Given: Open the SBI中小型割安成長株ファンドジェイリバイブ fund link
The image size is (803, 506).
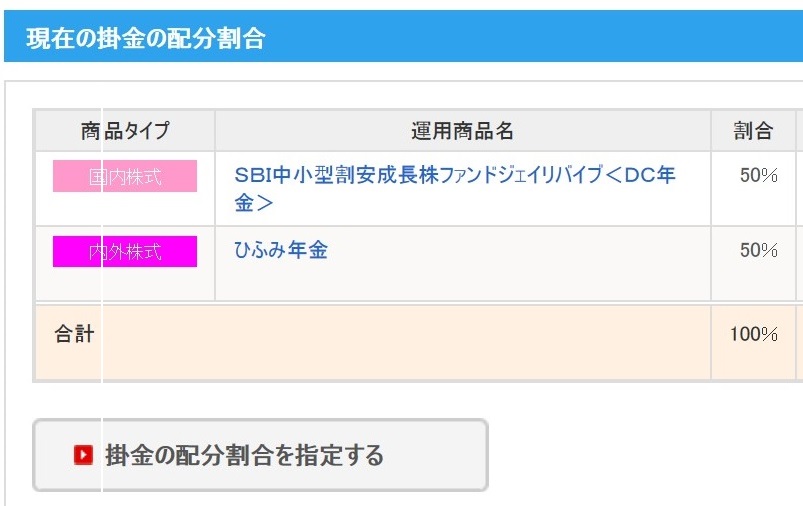Looking at the screenshot, I should [x=455, y=175].
